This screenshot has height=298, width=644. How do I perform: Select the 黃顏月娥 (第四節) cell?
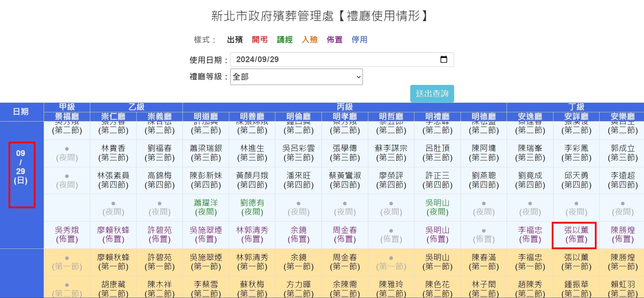click(252, 181)
